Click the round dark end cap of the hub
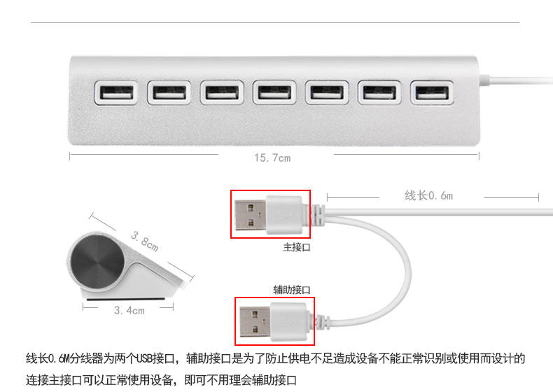Viewport: 553px width, 392px height. 97,262
